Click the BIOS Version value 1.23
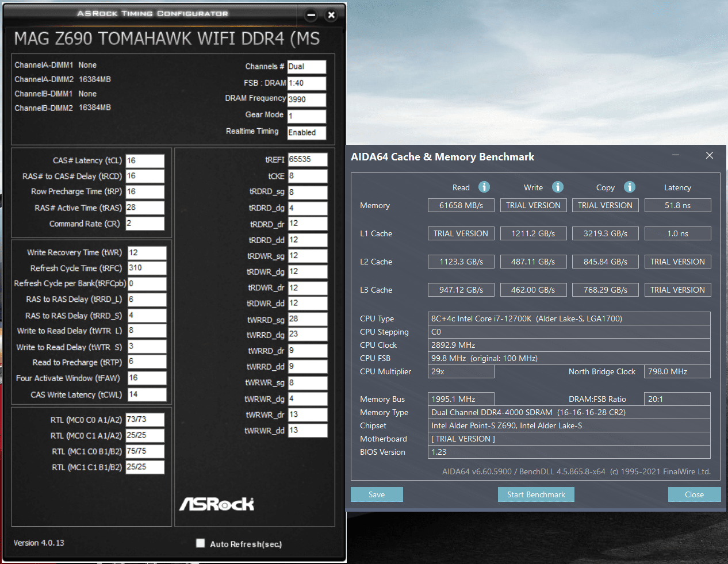Screen dimensions: 728x564 tap(569, 452)
